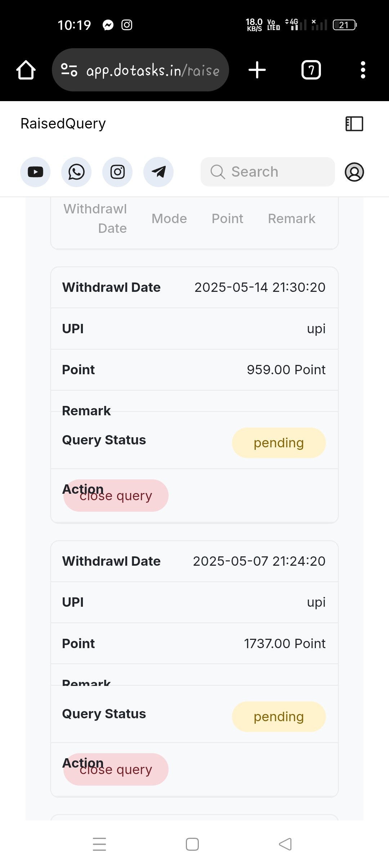
Task: Open the YouTube channel icon
Action: [x=35, y=172]
